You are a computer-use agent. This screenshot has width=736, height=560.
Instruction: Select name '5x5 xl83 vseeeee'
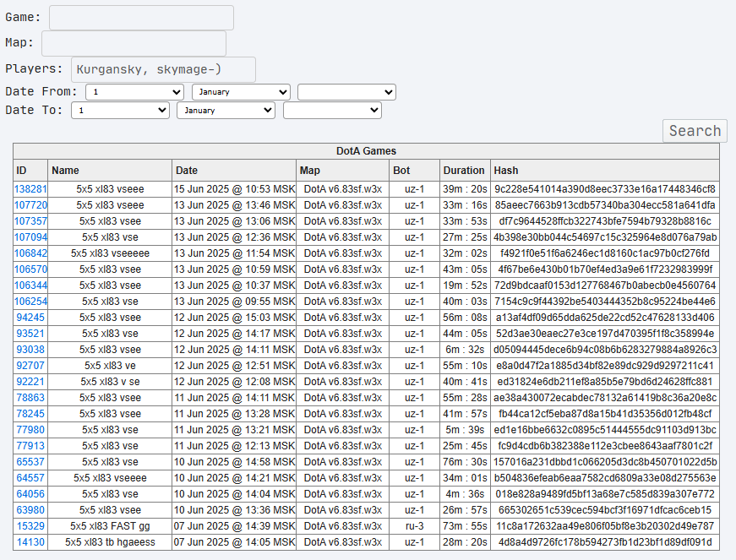tap(110, 253)
